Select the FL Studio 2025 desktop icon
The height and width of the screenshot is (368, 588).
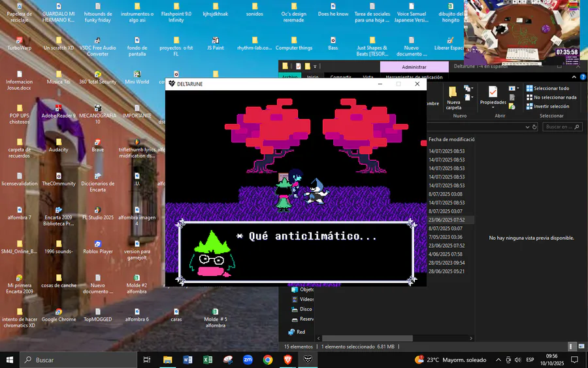(x=98, y=213)
